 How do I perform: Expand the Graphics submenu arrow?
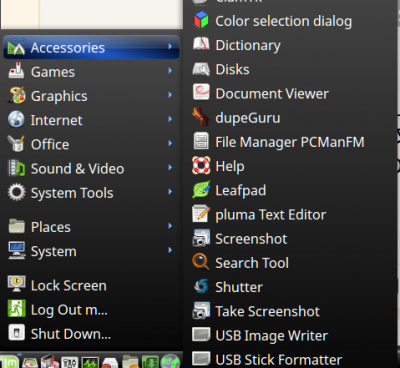click(x=170, y=95)
